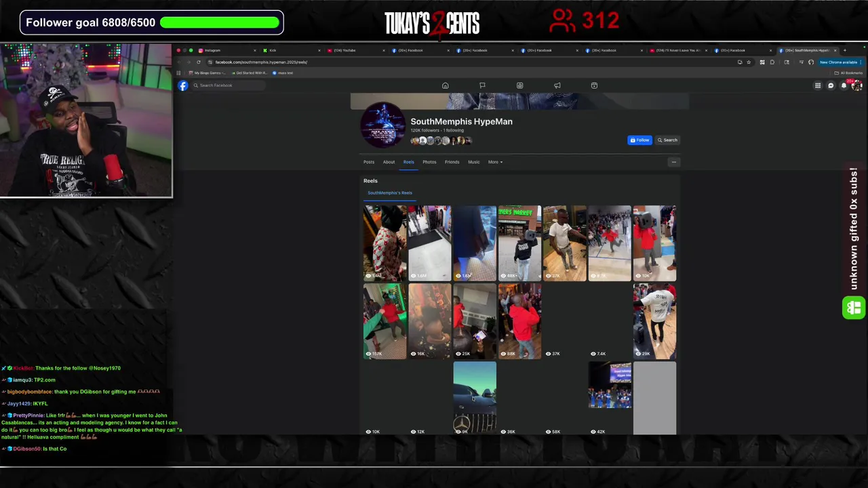Screen dimensions: 868x488
Task: Switch to the (134) YouTube browser tab
Action: tap(355, 50)
